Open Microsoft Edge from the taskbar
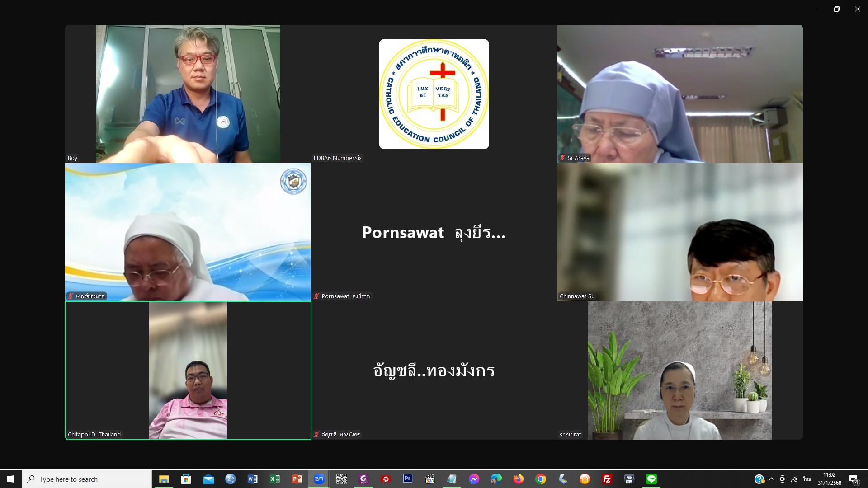 (496, 479)
